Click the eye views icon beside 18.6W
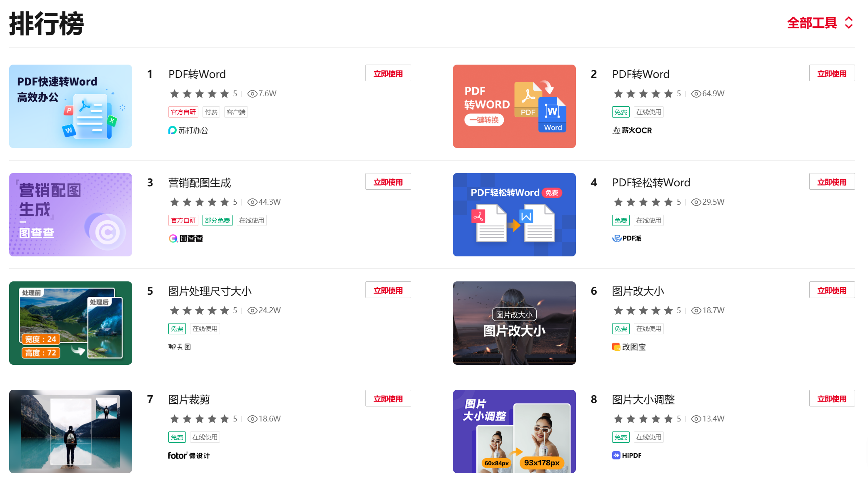 tap(252, 419)
